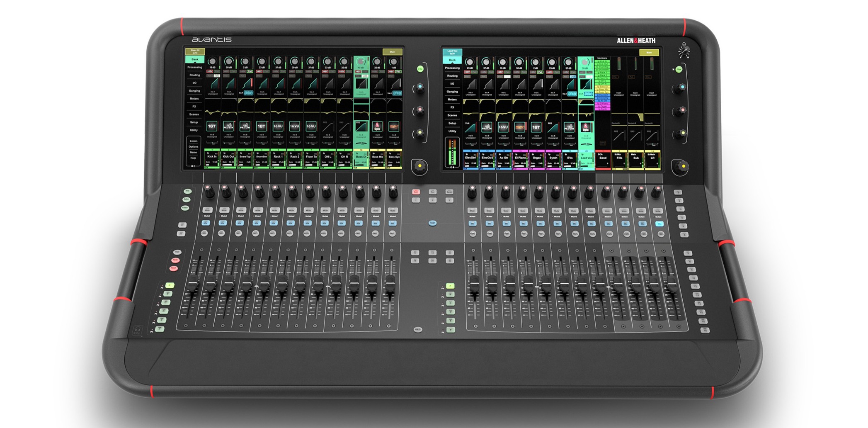Click the DYN8 insert on SnareTop channel
The image size is (868, 428).
pyautogui.click(x=248, y=93)
